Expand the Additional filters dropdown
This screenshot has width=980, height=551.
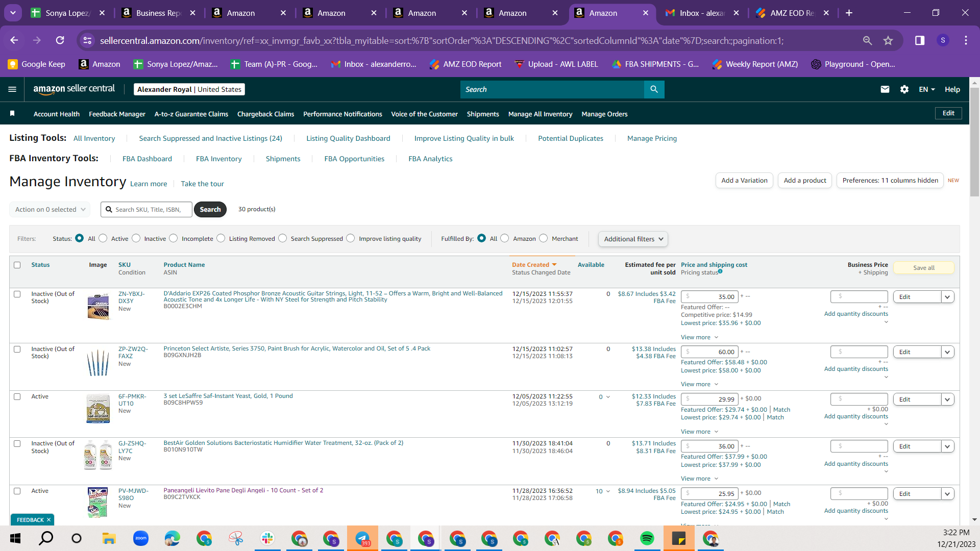coord(633,239)
